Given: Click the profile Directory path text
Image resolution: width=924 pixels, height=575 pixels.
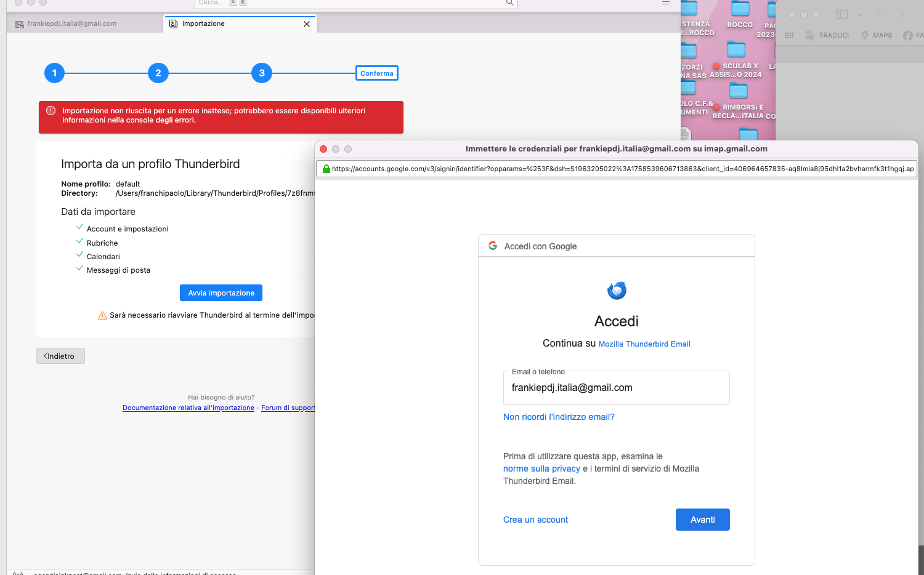Looking at the screenshot, I should click(215, 193).
